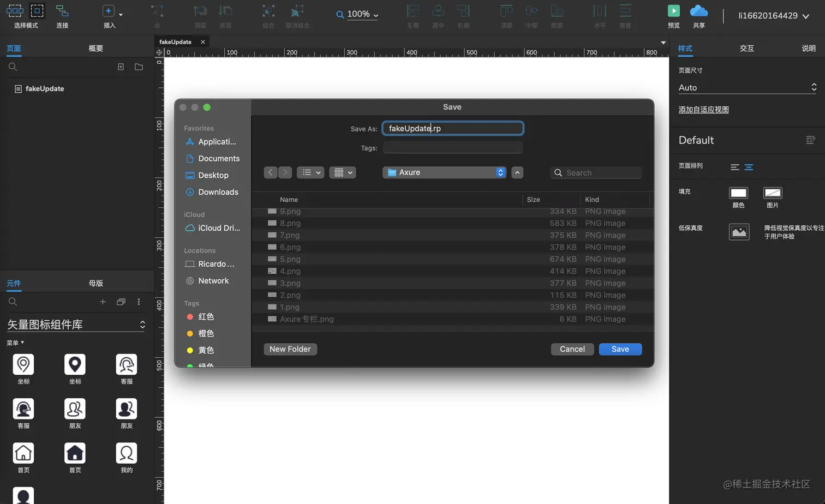Click the filled location pin 坐标 icon
The width and height of the screenshot is (825, 504).
click(x=75, y=364)
